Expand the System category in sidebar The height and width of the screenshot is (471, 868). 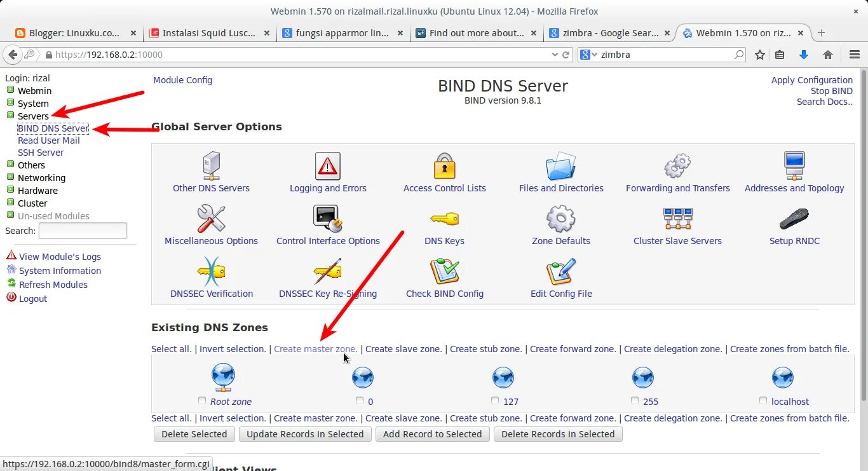[x=10, y=103]
